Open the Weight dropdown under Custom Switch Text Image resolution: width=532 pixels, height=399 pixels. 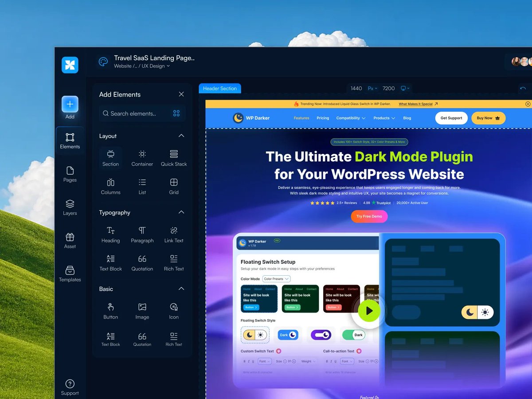point(309,361)
